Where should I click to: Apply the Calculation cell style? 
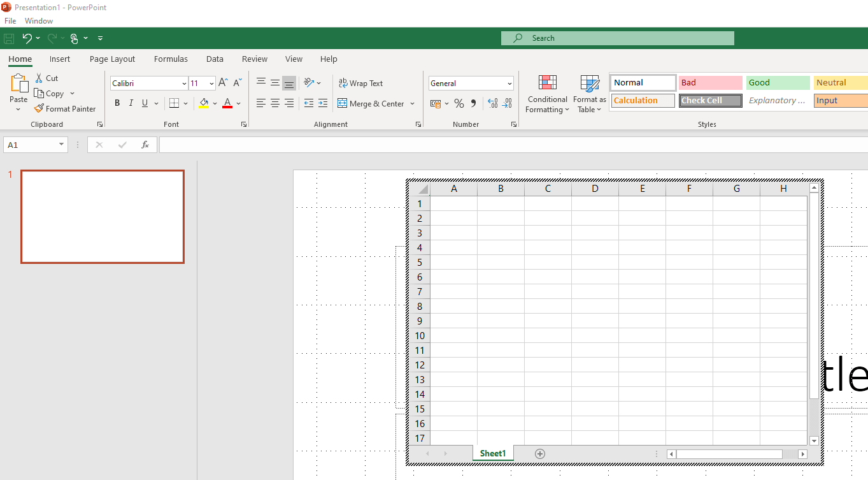coord(642,100)
